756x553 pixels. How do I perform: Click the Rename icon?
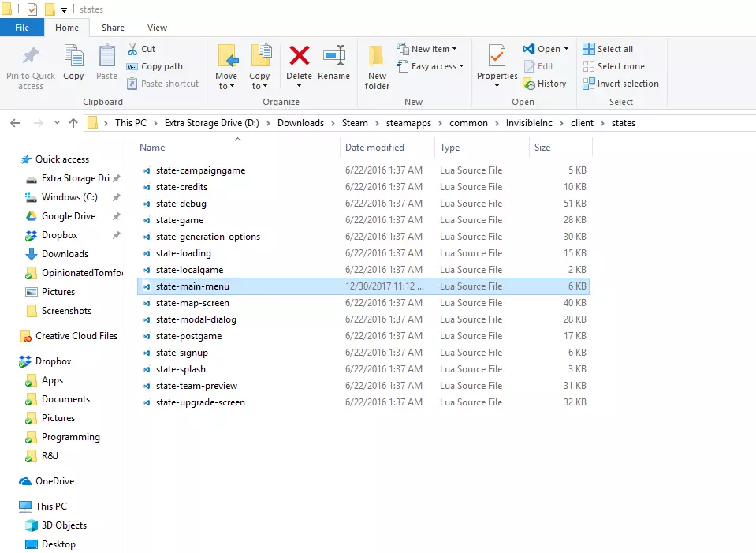click(x=333, y=56)
